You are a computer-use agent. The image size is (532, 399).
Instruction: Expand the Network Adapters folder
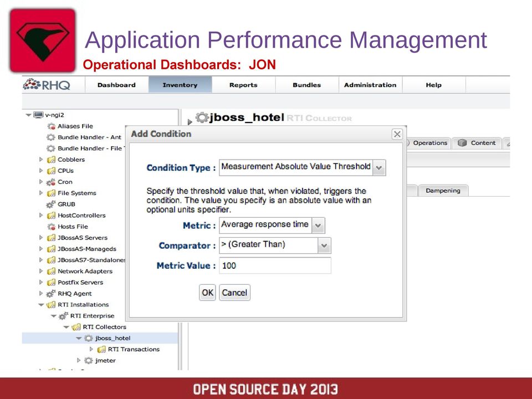[x=41, y=271]
